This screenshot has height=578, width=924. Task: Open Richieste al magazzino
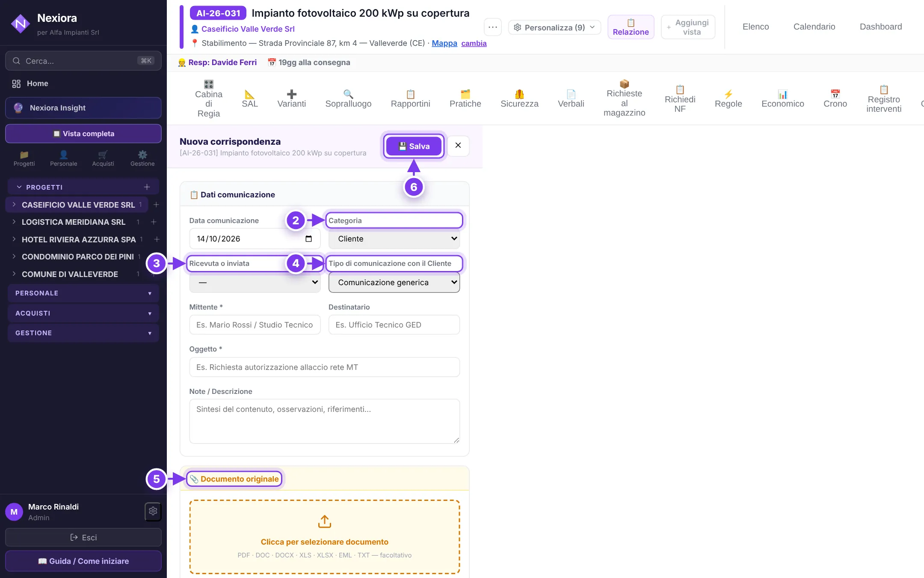[x=624, y=98]
